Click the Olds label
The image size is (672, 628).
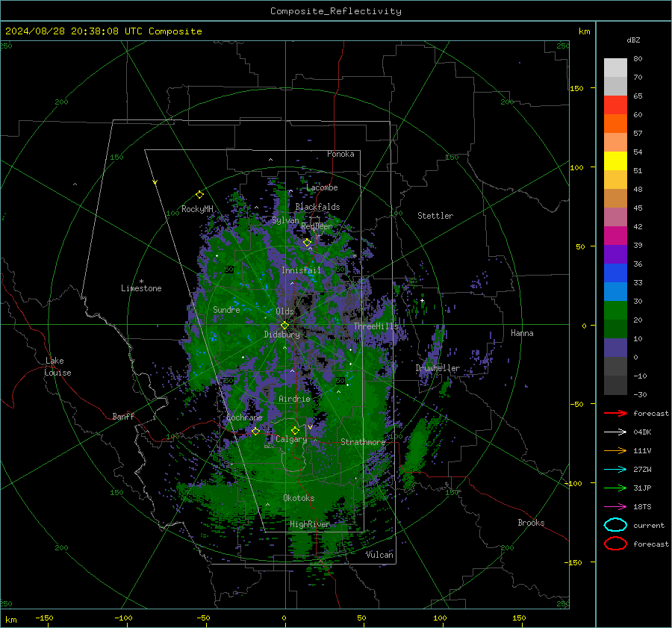click(x=284, y=311)
